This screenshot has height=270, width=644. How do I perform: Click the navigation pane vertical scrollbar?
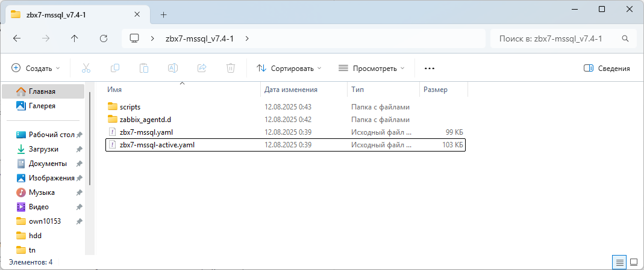[x=90, y=138]
